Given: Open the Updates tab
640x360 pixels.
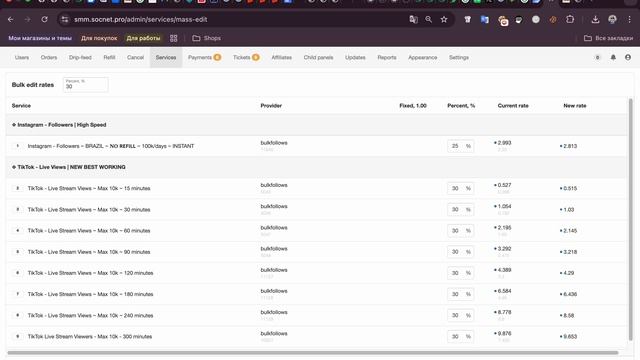Looking at the screenshot, I should point(355,58).
